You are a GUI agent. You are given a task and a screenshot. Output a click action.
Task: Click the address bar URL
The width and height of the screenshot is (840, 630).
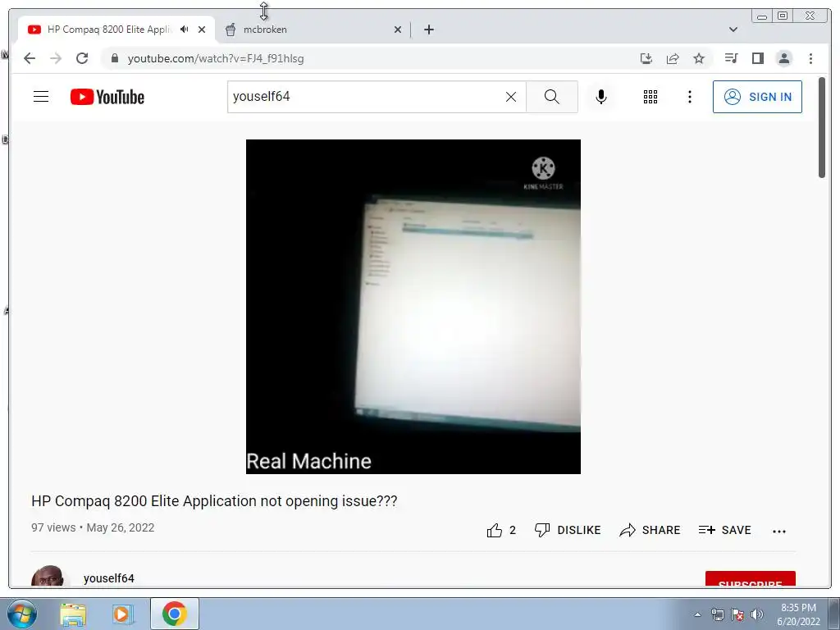click(216, 58)
